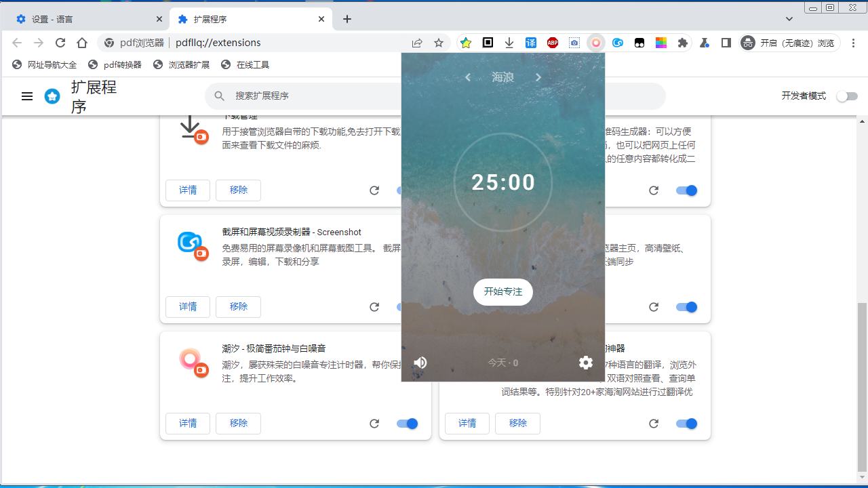Click the previous arrow beside 海浪
868x488 pixels.
point(467,77)
